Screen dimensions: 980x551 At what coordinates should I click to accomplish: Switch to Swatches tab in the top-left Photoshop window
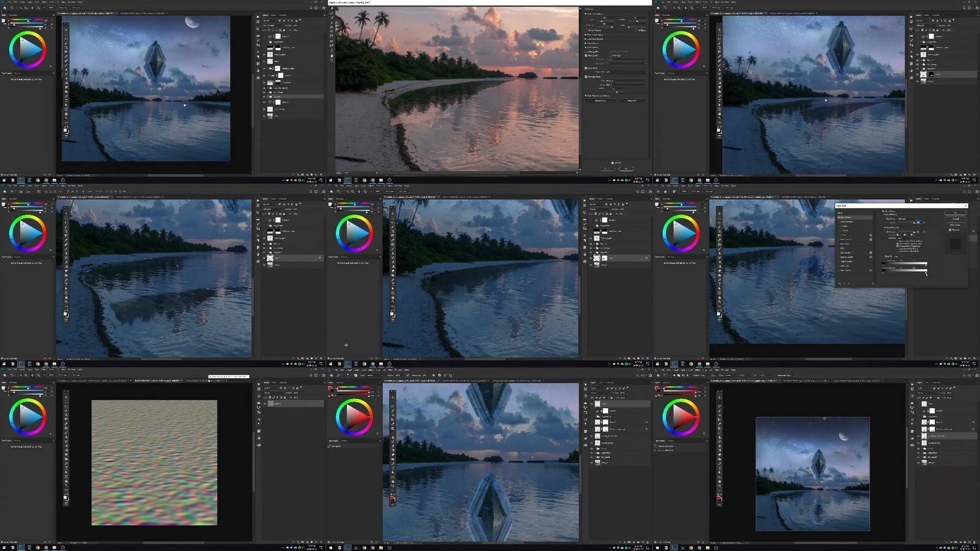click(x=13, y=15)
